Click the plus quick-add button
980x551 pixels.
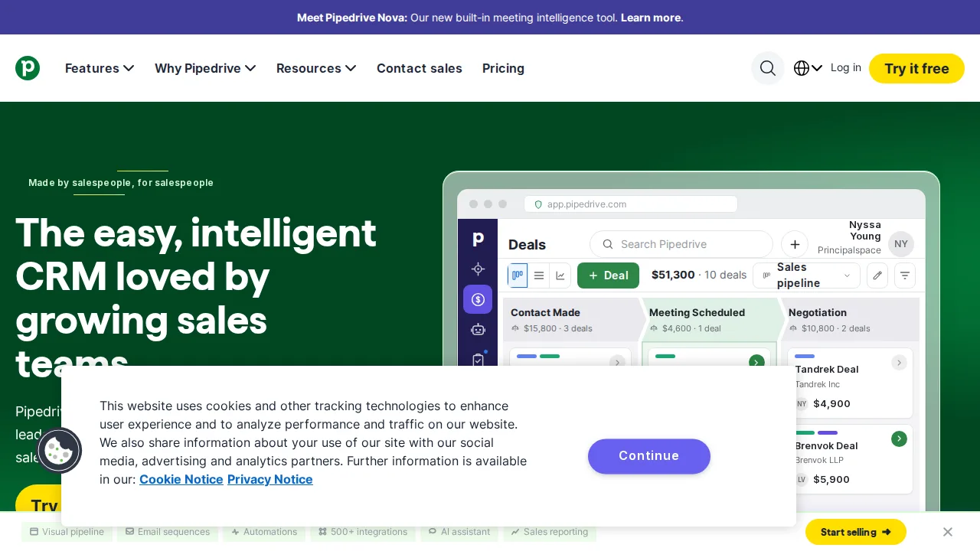pos(795,244)
